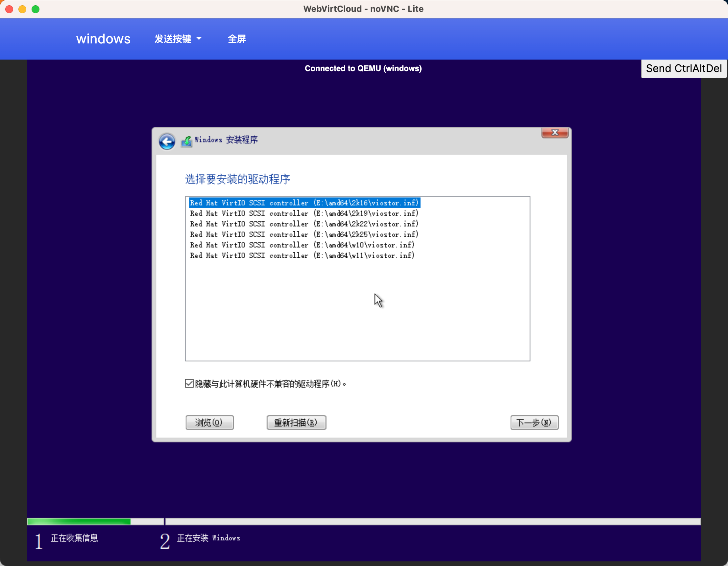The image size is (728, 566).
Task: Select the 2k22 viostor.inf driver entry
Action: point(304,224)
